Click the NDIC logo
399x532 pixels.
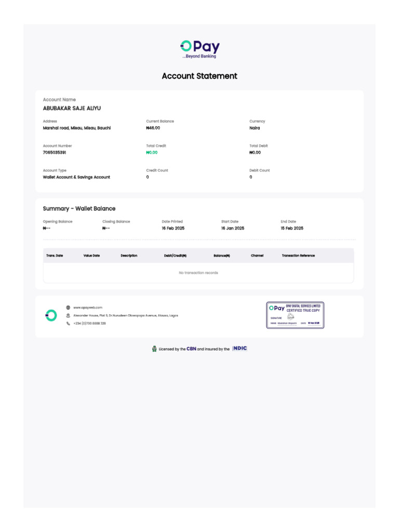point(240,349)
